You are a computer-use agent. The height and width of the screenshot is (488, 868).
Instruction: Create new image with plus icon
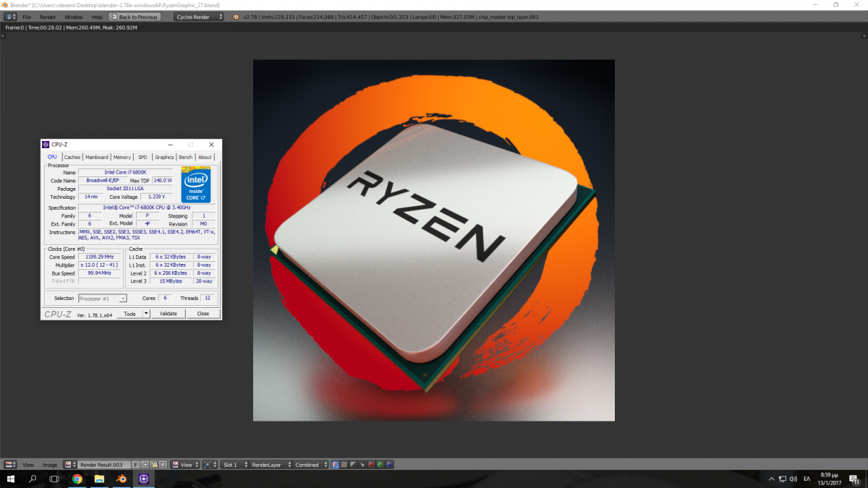tap(145, 465)
